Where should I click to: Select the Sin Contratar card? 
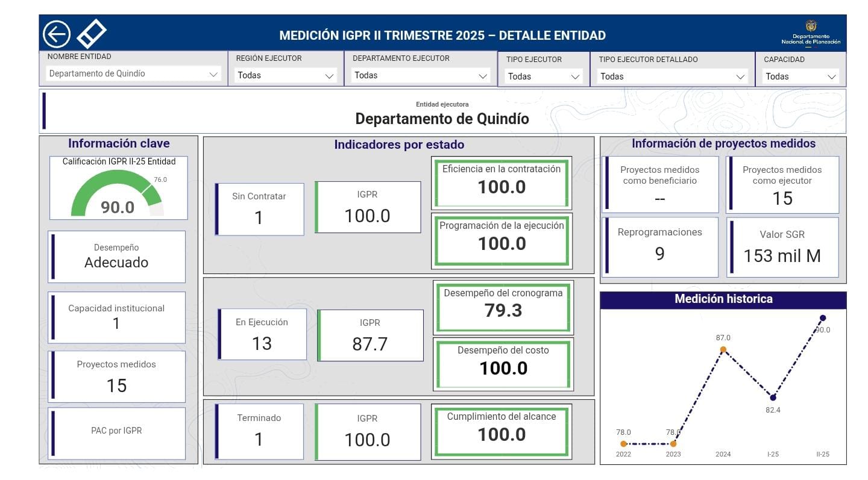point(259,209)
